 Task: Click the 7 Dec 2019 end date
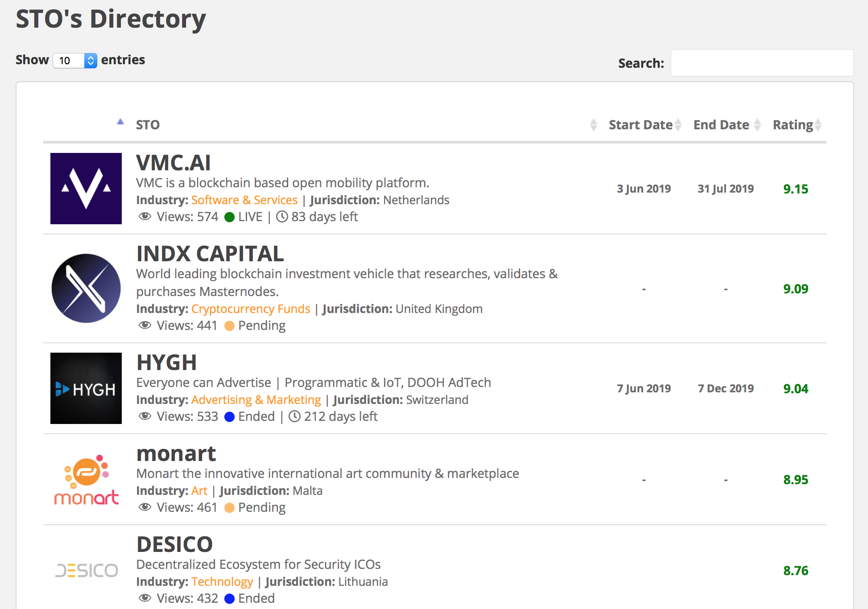click(726, 389)
